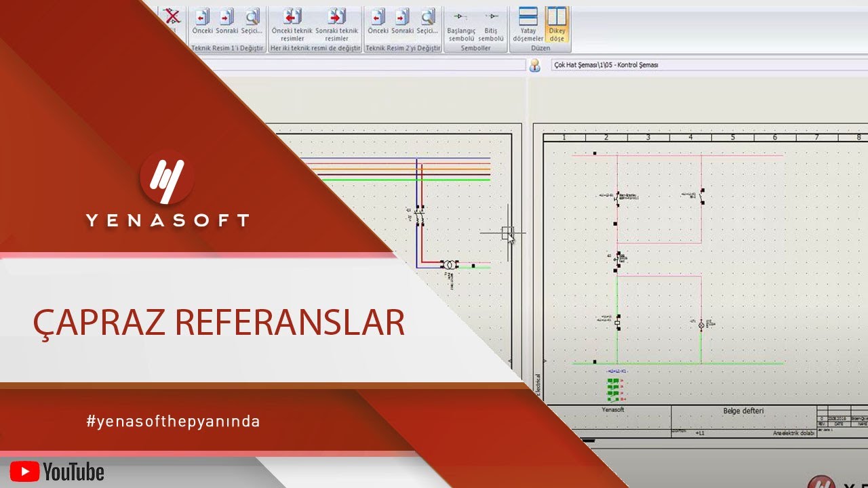Image resolution: width=868 pixels, height=488 pixels.
Task: Click Önceki in Teknik Resim 1'i Değiştir group
Action: (x=202, y=22)
